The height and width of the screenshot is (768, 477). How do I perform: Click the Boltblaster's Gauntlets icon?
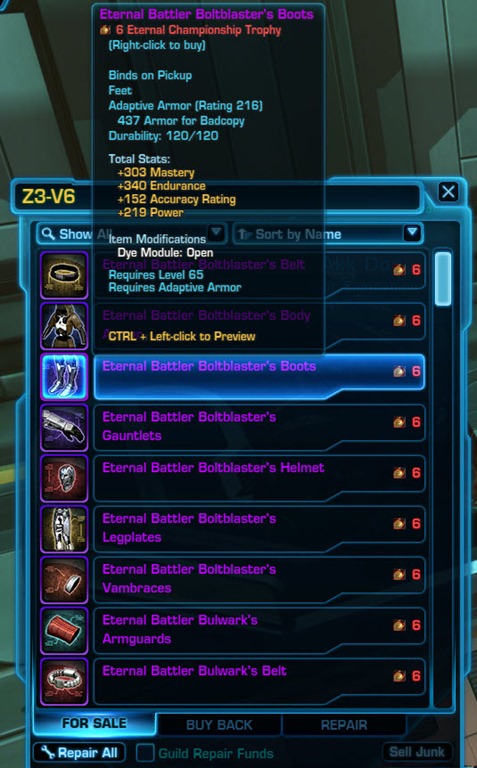click(64, 428)
